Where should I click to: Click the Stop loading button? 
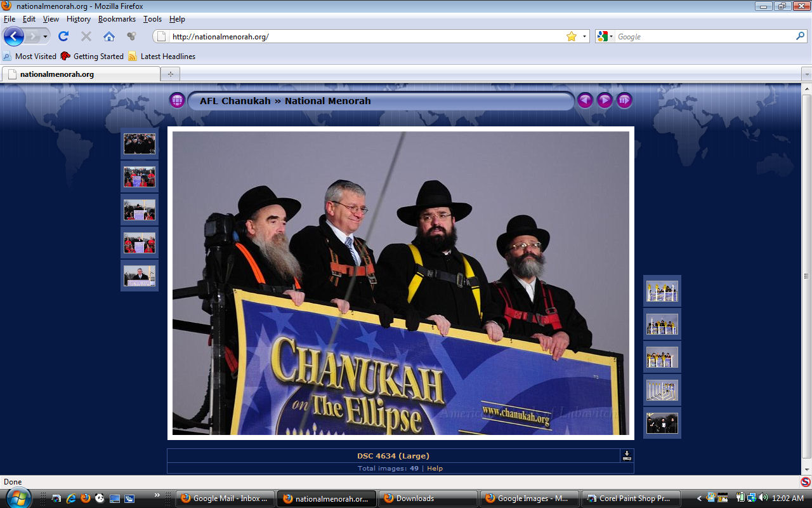86,36
